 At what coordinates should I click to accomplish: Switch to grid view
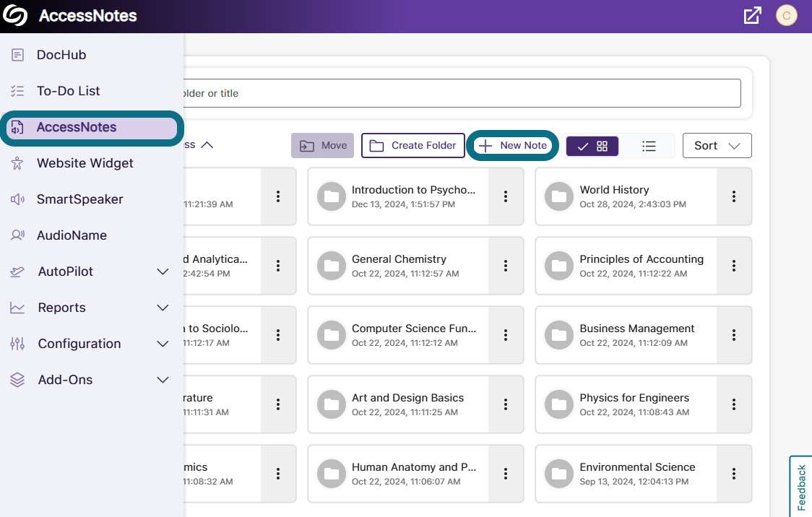tap(592, 146)
